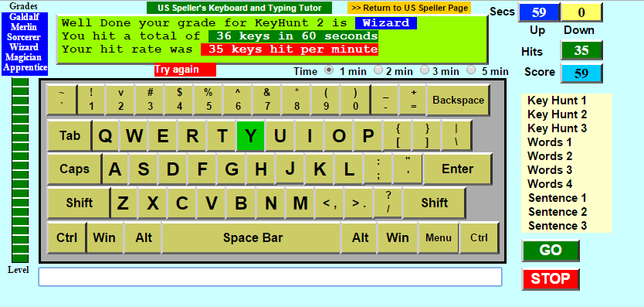Screen dimensions: 644x307
Task: Click the Q key on the keyboard
Action: point(106,135)
